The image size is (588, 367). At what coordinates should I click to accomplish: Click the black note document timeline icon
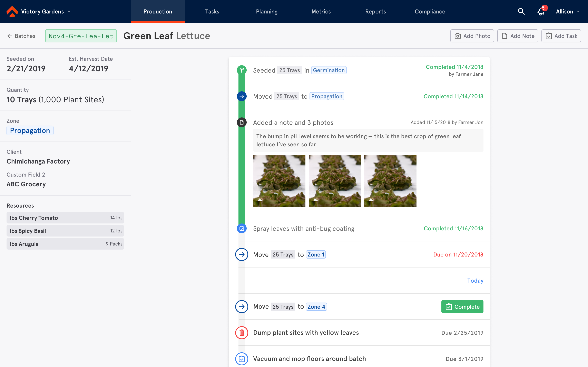[x=242, y=122]
